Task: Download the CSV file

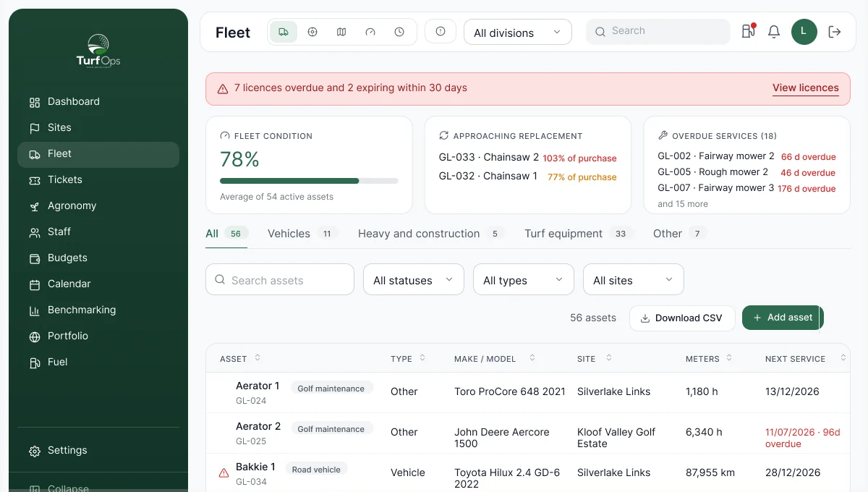Action: [682, 318]
